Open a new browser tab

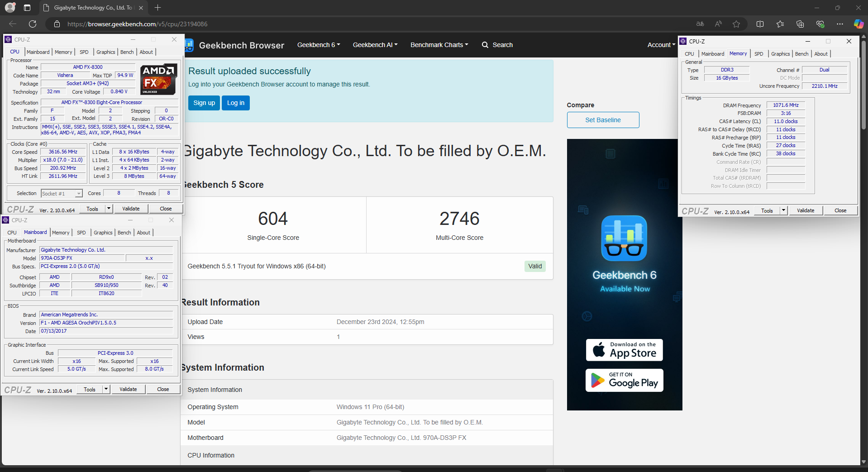tap(157, 8)
